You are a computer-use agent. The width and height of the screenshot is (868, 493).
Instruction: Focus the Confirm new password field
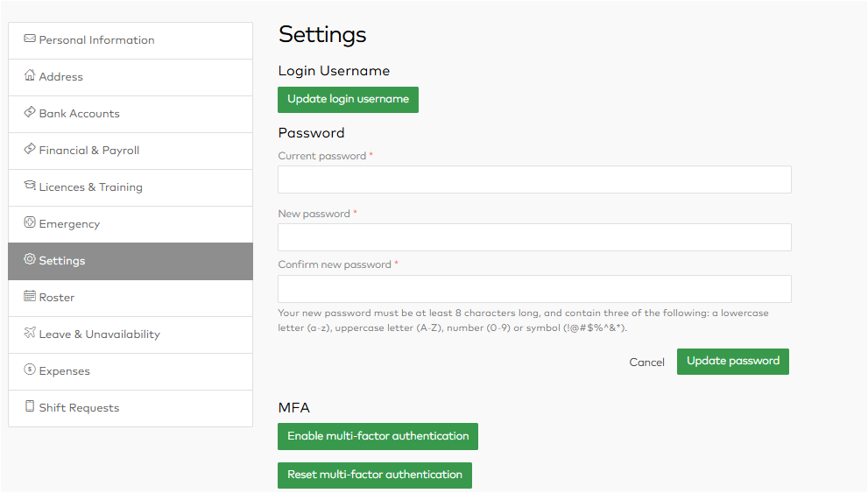tap(535, 289)
